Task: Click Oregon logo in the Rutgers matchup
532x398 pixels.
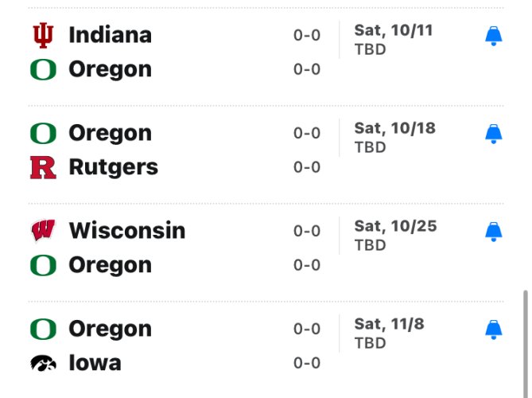Action: pos(43,133)
